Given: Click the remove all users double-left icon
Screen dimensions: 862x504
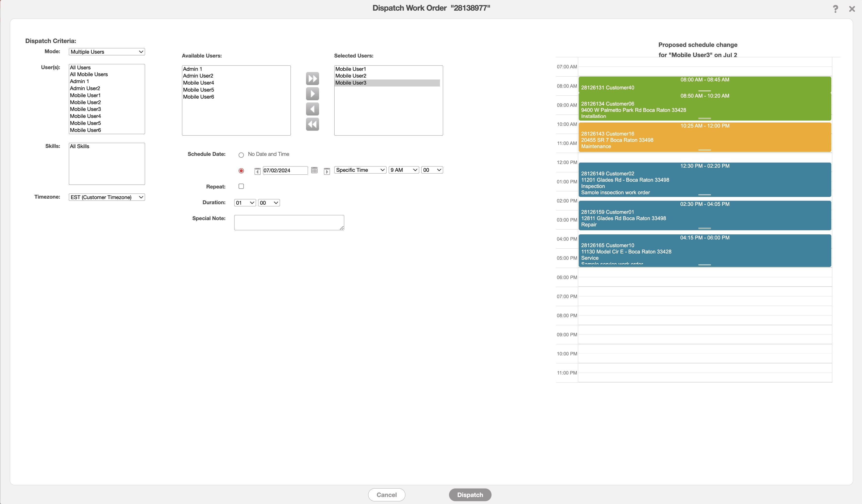Looking at the screenshot, I should pyautogui.click(x=312, y=124).
